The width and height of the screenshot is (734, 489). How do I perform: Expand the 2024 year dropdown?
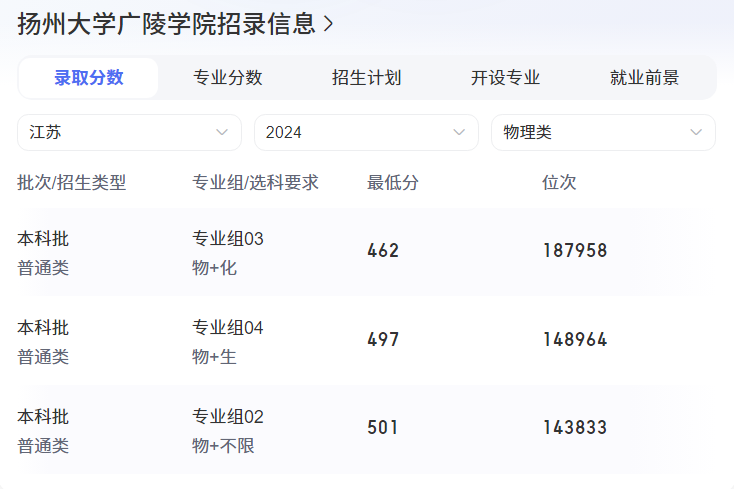point(366,132)
